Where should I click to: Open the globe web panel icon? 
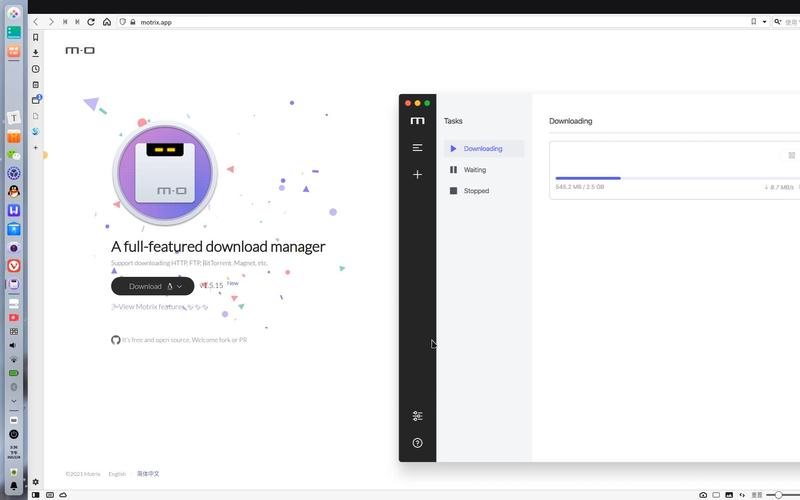36,132
